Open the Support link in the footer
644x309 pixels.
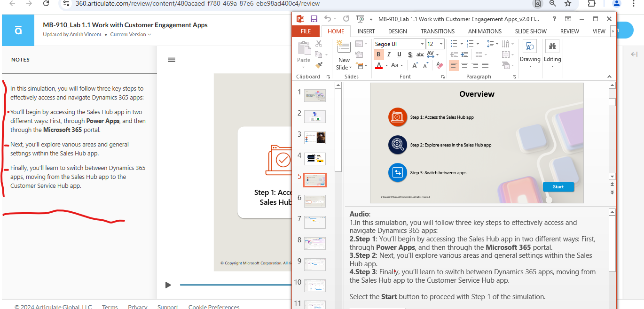pyautogui.click(x=168, y=306)
